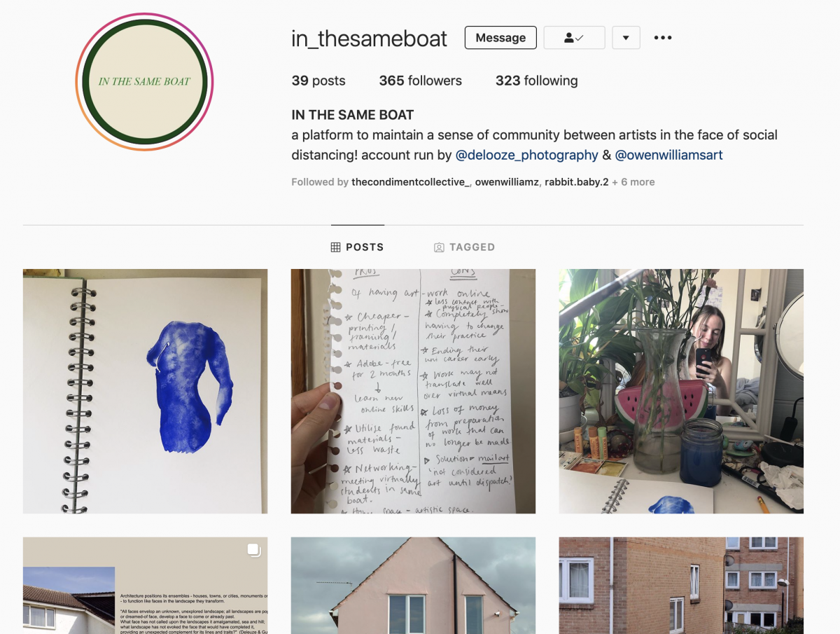Open the 323 following list

(x=536, y=81)
